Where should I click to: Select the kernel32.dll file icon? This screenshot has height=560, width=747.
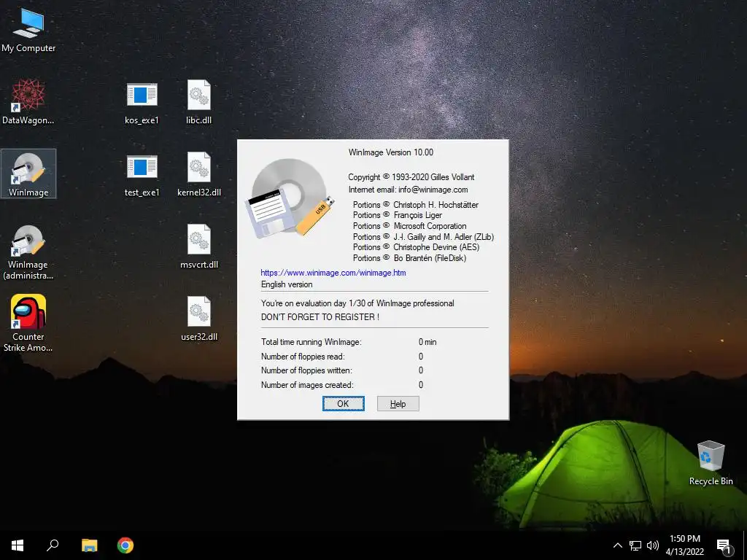198,174
